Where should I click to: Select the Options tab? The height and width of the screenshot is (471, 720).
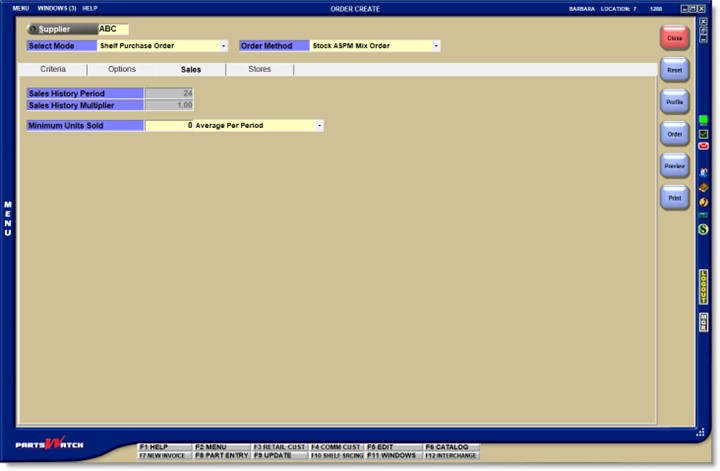pos(122,70)
